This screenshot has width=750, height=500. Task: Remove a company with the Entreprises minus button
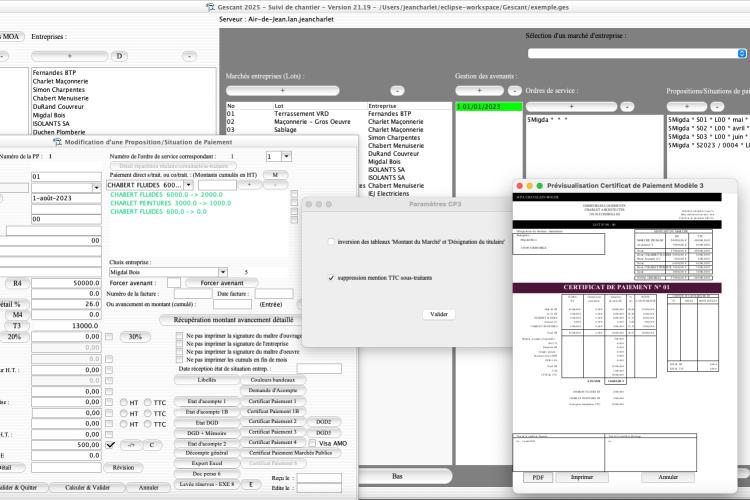[189, 56]
